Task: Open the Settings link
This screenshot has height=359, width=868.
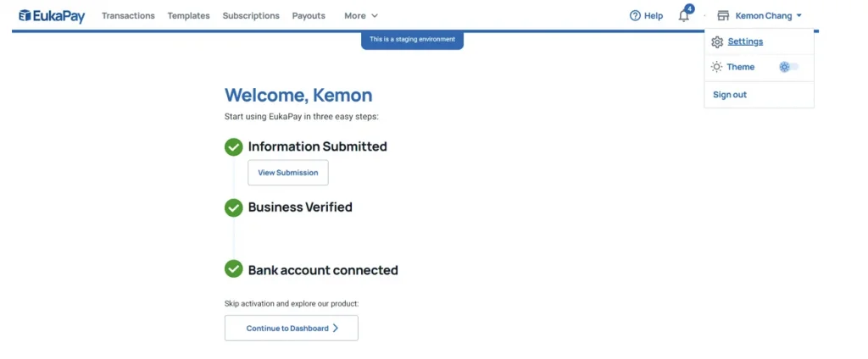Action: 745,41
